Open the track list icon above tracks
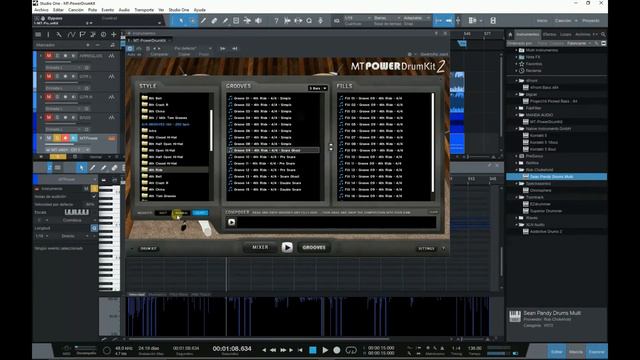The height and width of the screenshot is (360, 640). (38, 35)
